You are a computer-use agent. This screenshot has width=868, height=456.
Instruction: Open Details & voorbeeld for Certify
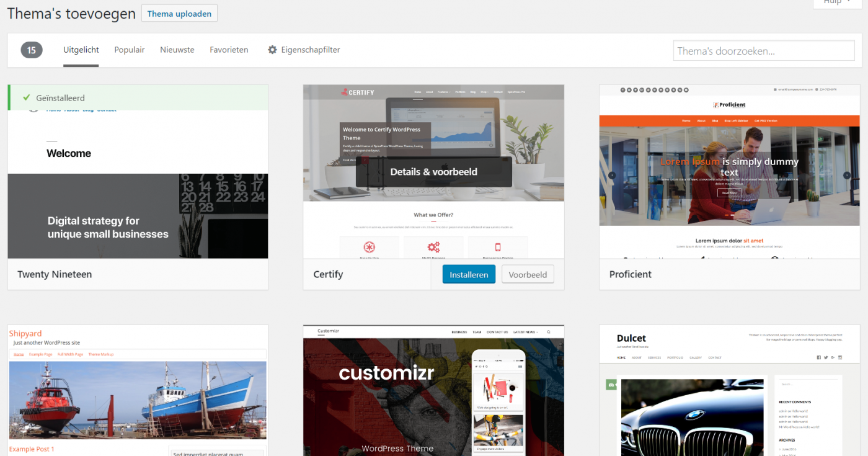point(434,172)
